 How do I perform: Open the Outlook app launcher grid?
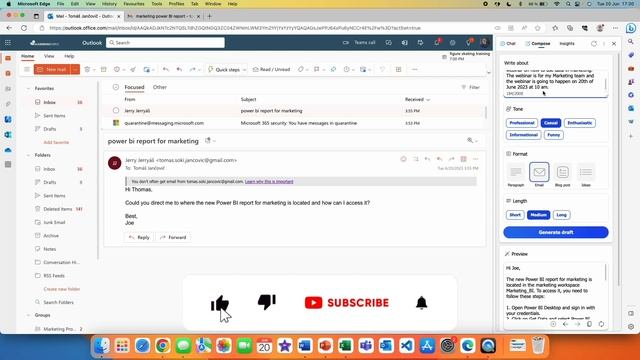pos(8,42)
